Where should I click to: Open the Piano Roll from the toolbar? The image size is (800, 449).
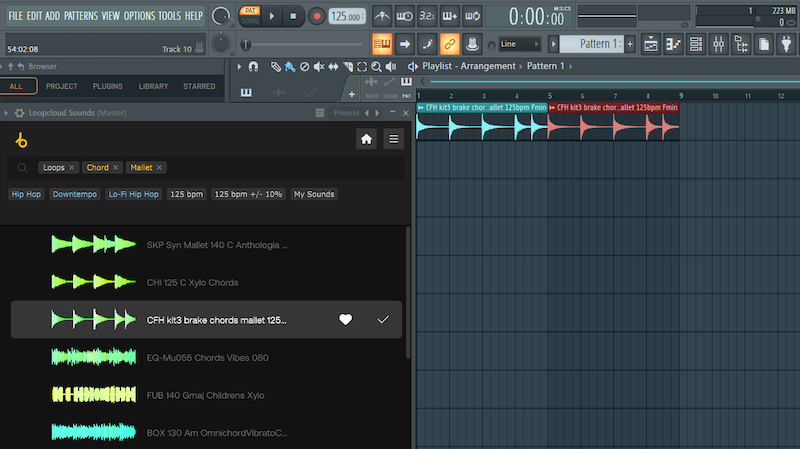[672, 44]
